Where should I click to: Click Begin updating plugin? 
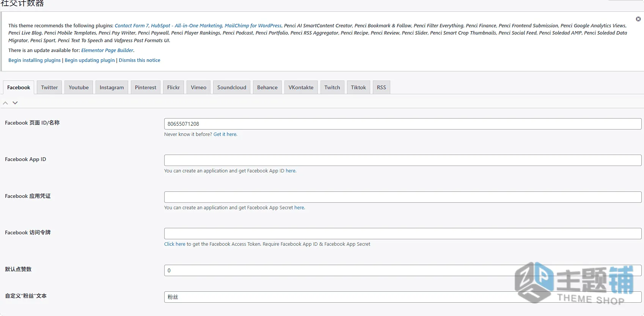pyautogui.click(x=90, y=60)
